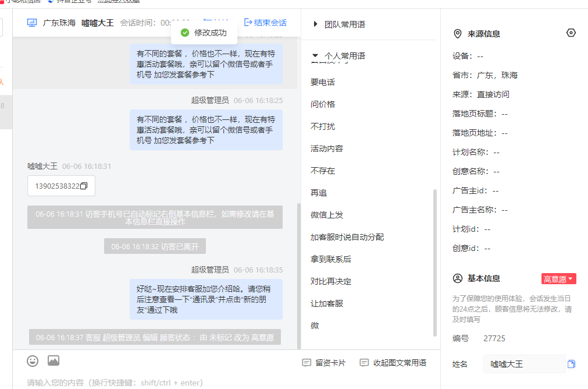Click the 编号 value 27725

(x=494, y=338)
